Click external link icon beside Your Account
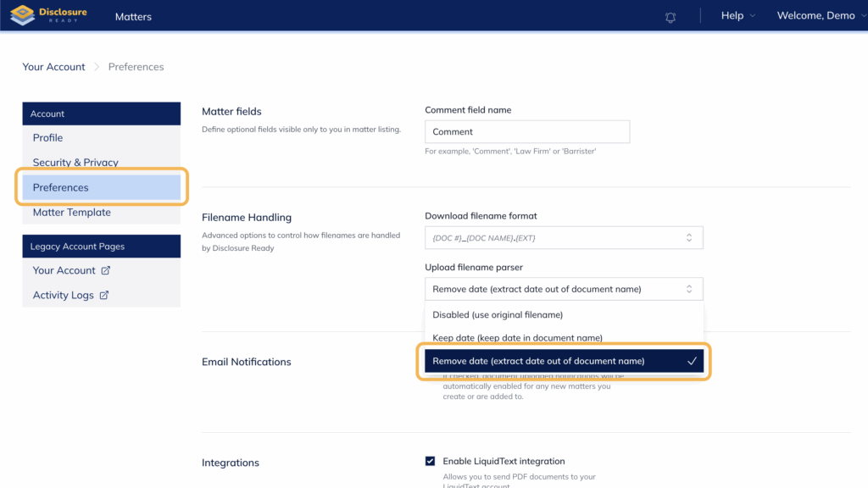This screenshot has width=868, height=488. point(106,271)
